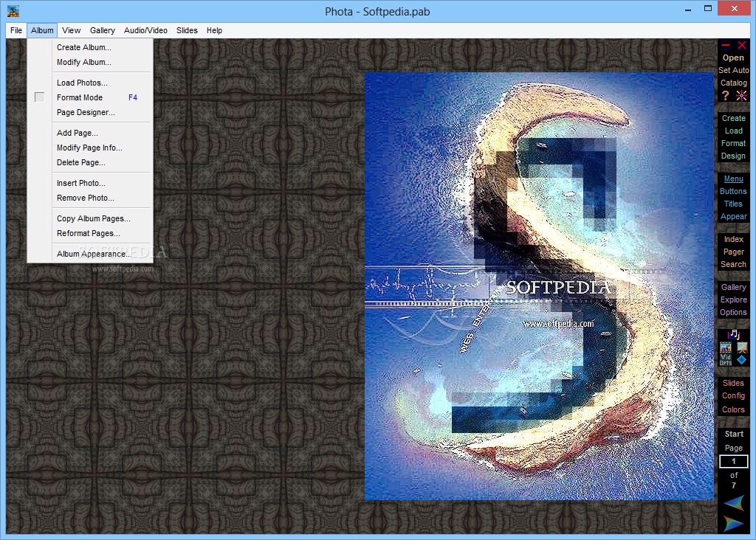Choose Reformat Pages... entry
Screen dimensions: 756x540
pyautogui.click(x=89, y=233)
